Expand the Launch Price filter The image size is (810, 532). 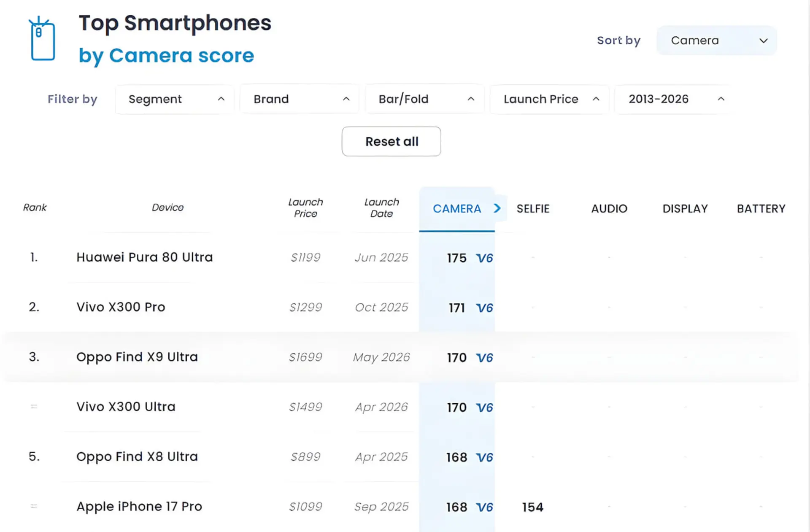click(549, 99)
